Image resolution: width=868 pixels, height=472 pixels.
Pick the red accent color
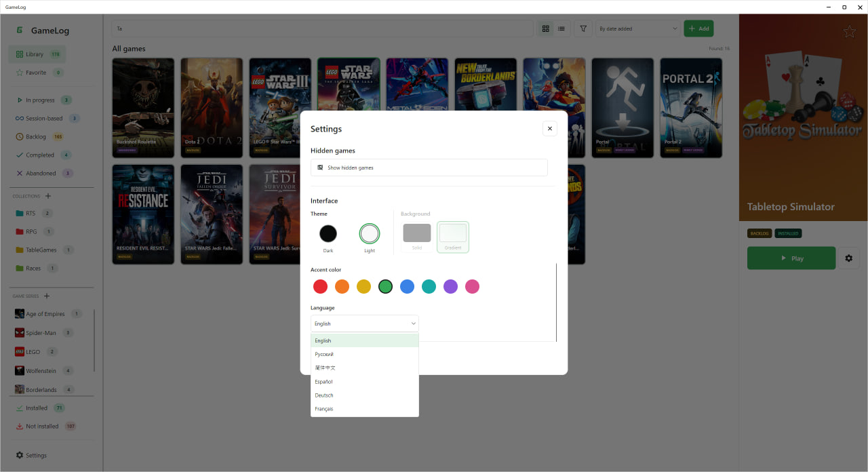click(321, 287)
